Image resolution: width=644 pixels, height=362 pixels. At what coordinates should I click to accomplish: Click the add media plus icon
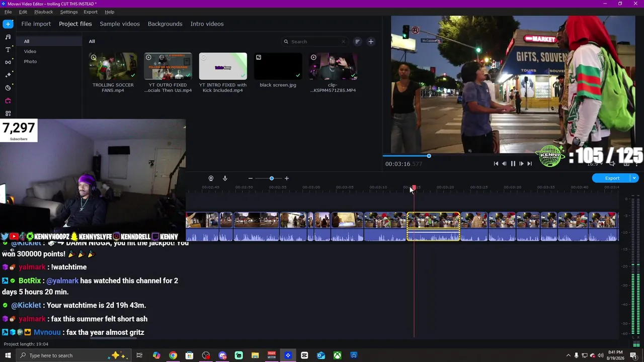point(371,42)
